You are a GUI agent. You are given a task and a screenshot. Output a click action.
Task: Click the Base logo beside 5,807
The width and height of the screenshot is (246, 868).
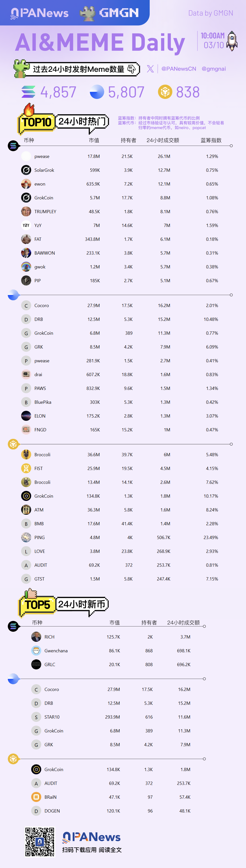coord(97,92)
